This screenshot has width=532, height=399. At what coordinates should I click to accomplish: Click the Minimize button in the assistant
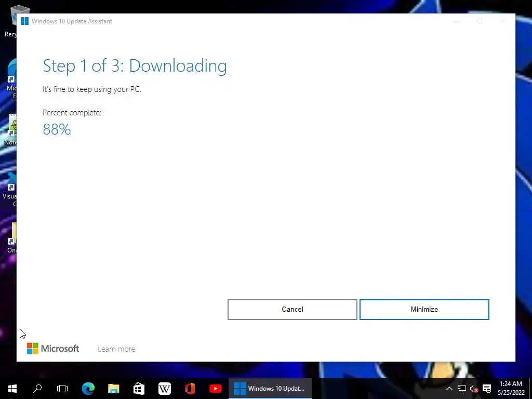point(424,310)
